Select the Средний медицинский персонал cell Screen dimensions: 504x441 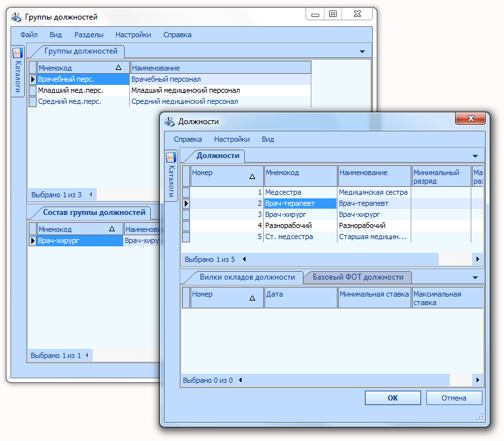(221, 102)
